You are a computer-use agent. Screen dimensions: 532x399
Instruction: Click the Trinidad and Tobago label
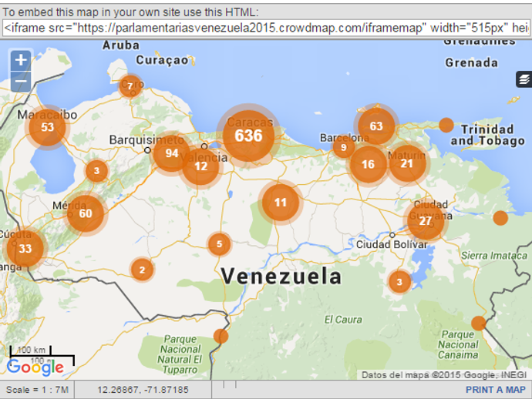click(488, 135)
